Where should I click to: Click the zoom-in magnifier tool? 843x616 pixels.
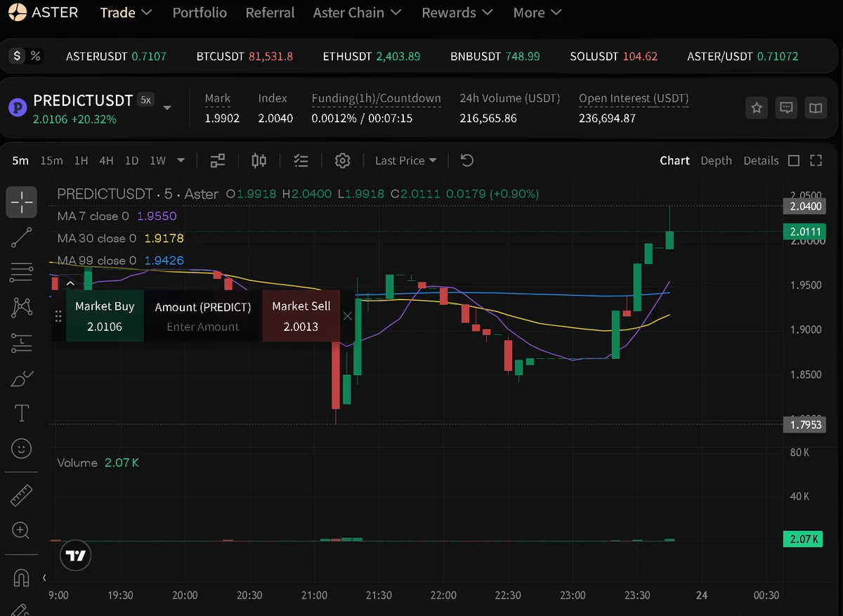point(22,530)
